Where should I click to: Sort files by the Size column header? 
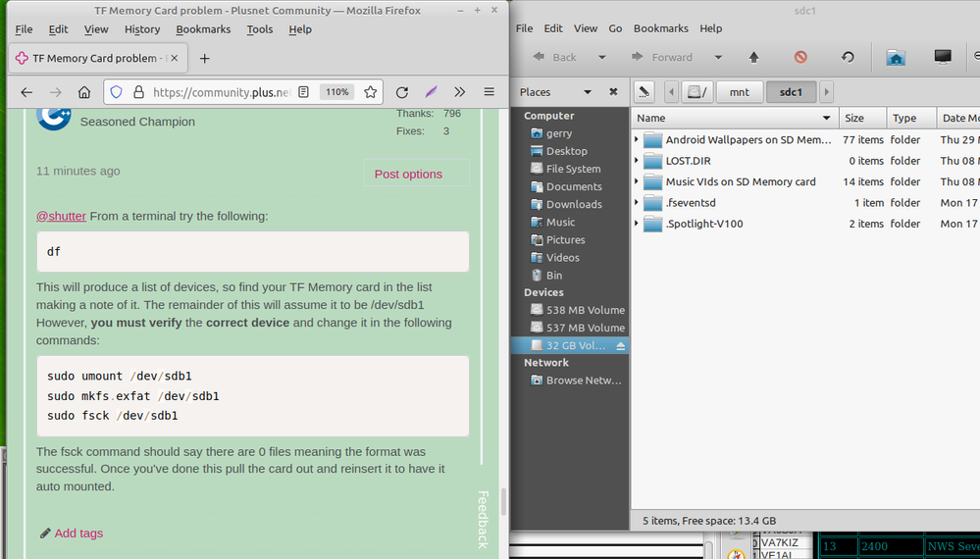pyautogui.click(x=854, y=118)
